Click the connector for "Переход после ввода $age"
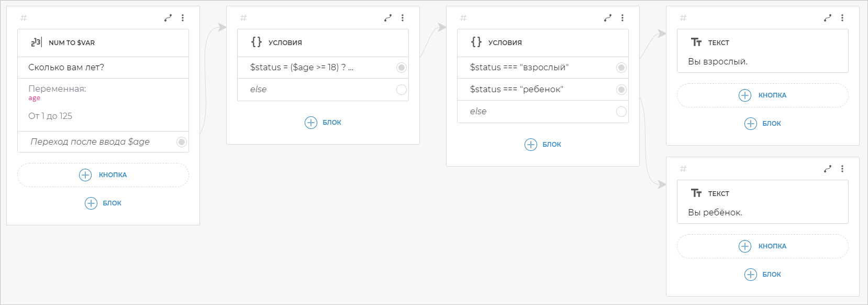The width and height of the screenshot is (868, 305). point(181,142)
